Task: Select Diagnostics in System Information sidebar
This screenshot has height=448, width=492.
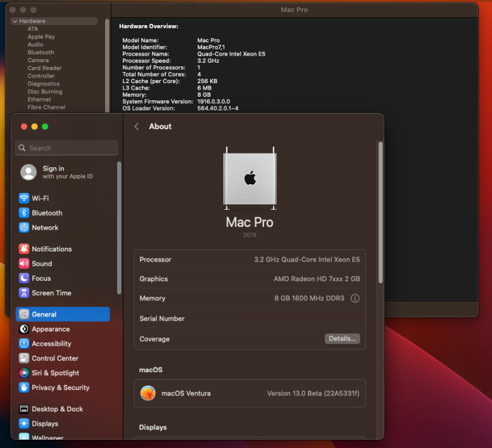Action: (x=44, y=84)
